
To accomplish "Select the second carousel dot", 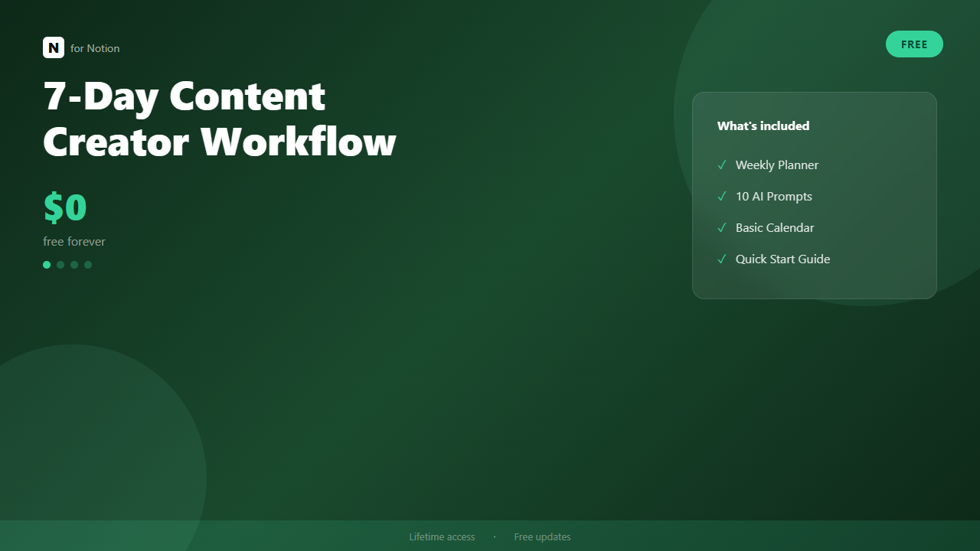I will pyautogui.click(x=60, y=265).
